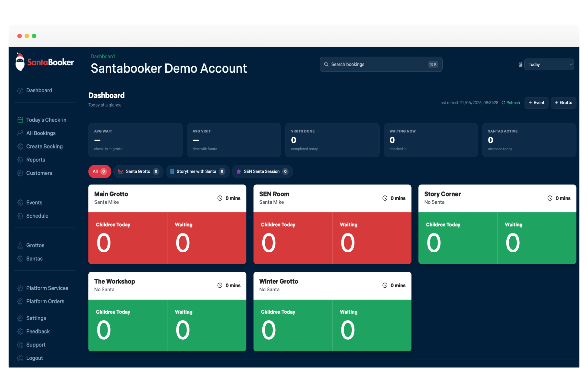This screenshot has height=392, width=588.
Task: Go to All Bookings
Action: tap(41, 133)
